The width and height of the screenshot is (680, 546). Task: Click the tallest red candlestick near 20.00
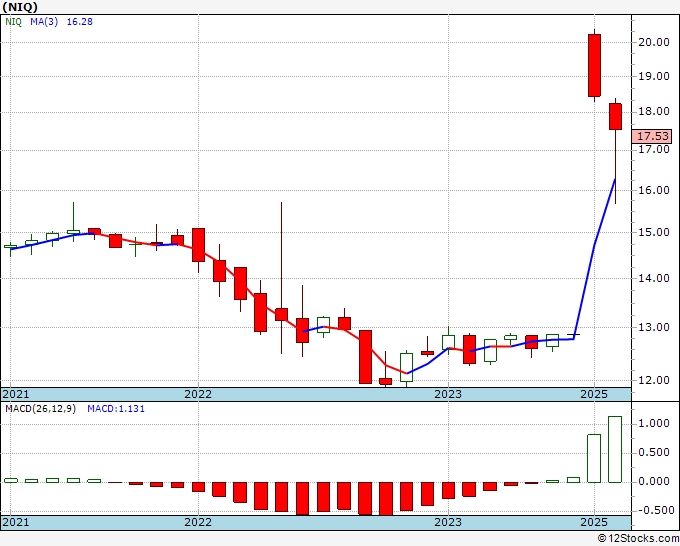point(594,65)
